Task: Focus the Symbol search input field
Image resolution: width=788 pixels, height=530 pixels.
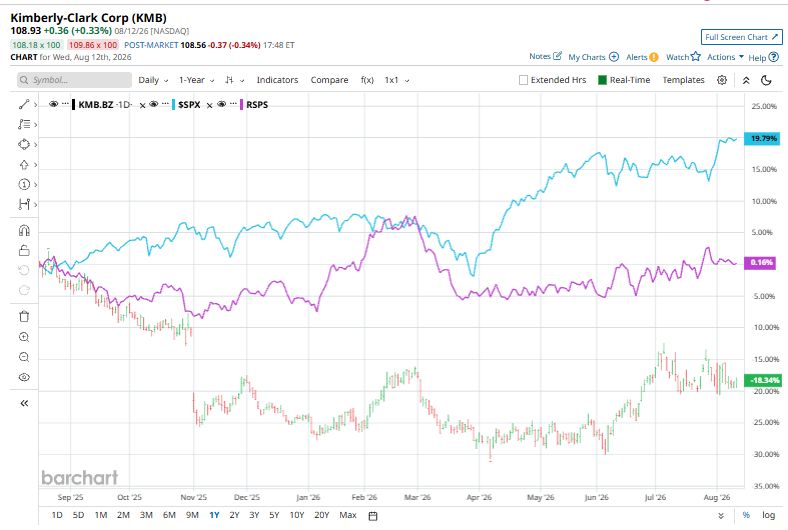Action: [74, 80]
